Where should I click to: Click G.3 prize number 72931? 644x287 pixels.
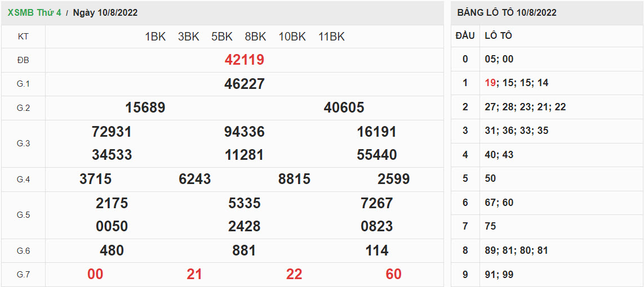112,132
